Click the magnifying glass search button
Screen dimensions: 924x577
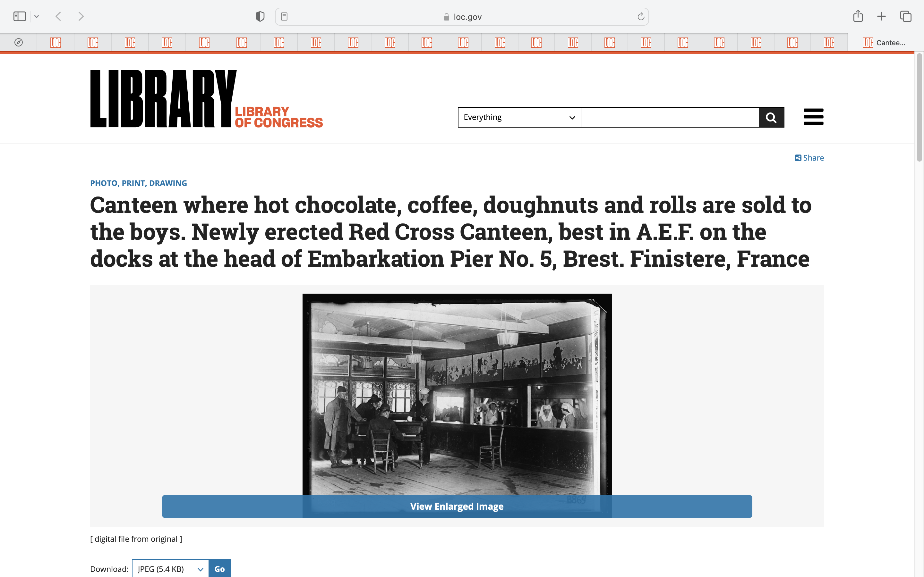(771, 117)
